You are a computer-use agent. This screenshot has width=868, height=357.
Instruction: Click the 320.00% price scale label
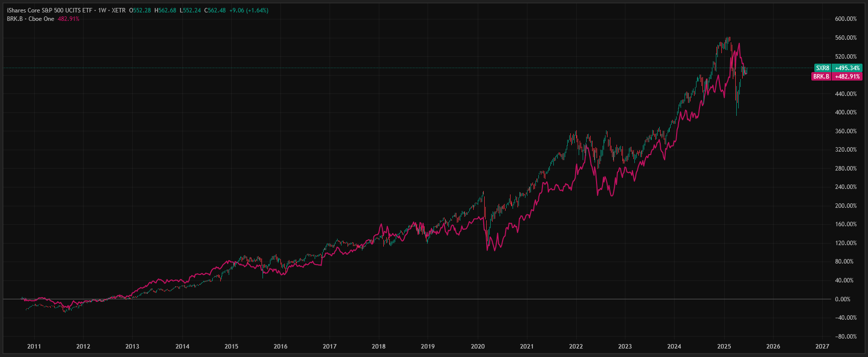coord(846,150)
